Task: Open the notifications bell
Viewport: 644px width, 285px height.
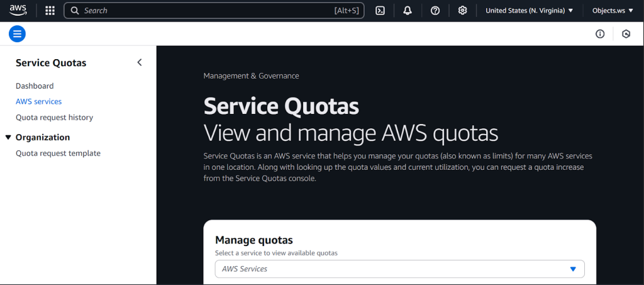Action: [x=408, y=11]
